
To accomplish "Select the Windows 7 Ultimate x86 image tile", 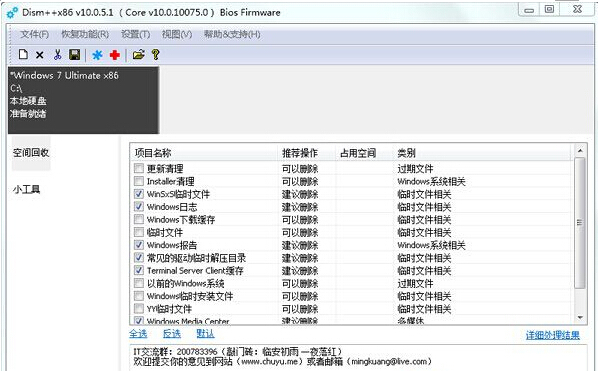I will (83, 100).
